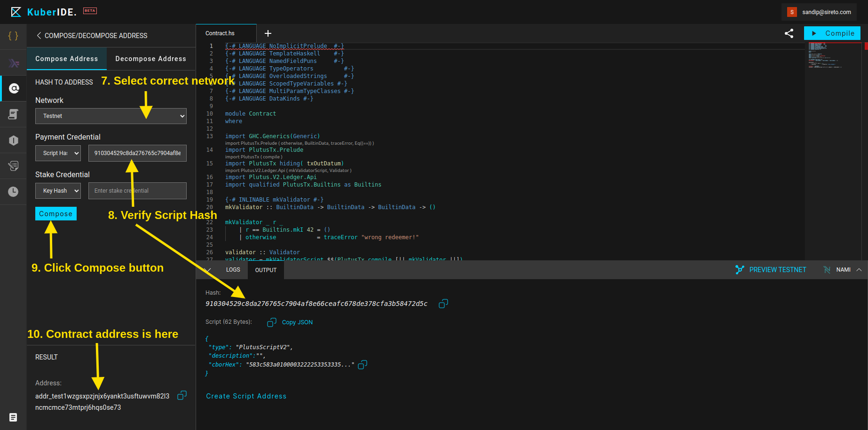The width and height of the screenshot is (868, 430).
Task: Click the addr_test1 result address text
Action: (x=102, y=402)
